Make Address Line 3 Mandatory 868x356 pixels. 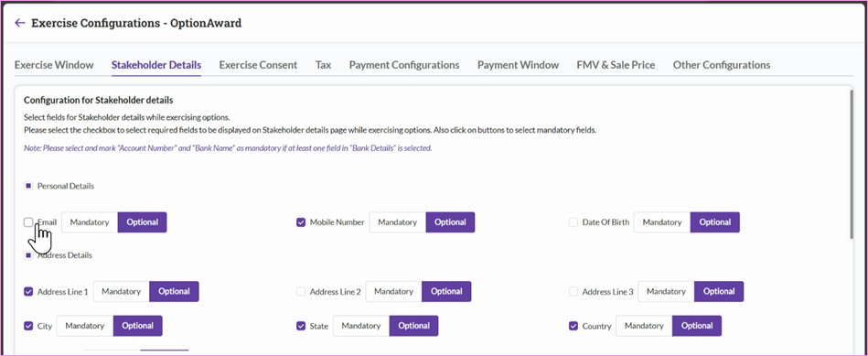click(x=666, y=291)
